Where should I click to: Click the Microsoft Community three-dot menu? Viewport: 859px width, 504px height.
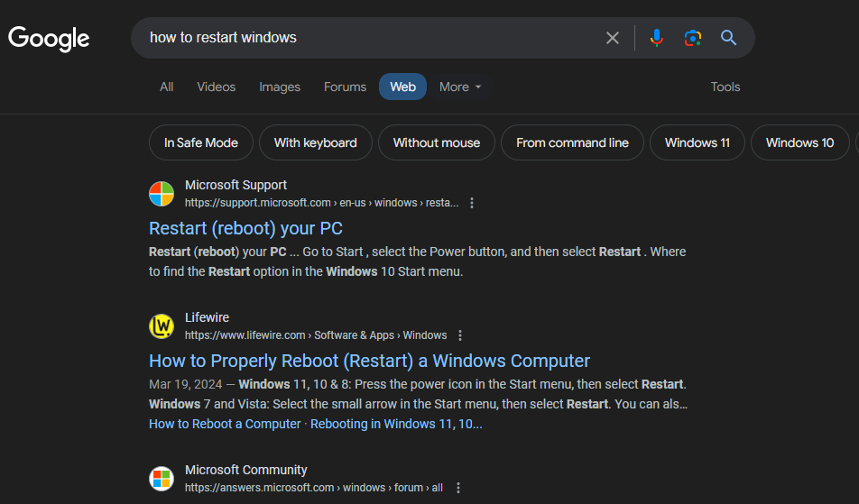click(458, 488)
